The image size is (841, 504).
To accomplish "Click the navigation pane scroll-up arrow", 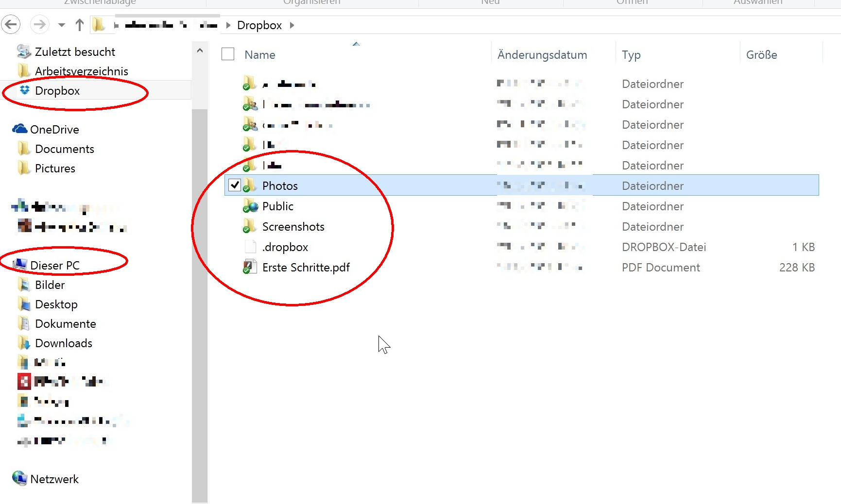I will pos(200,50).
